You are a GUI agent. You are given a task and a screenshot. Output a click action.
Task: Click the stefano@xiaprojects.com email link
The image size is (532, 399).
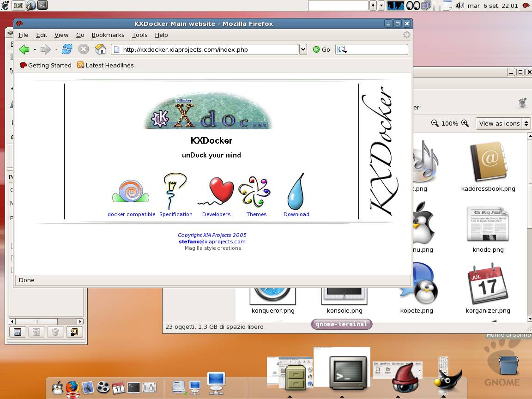click(x=212, y=242)
